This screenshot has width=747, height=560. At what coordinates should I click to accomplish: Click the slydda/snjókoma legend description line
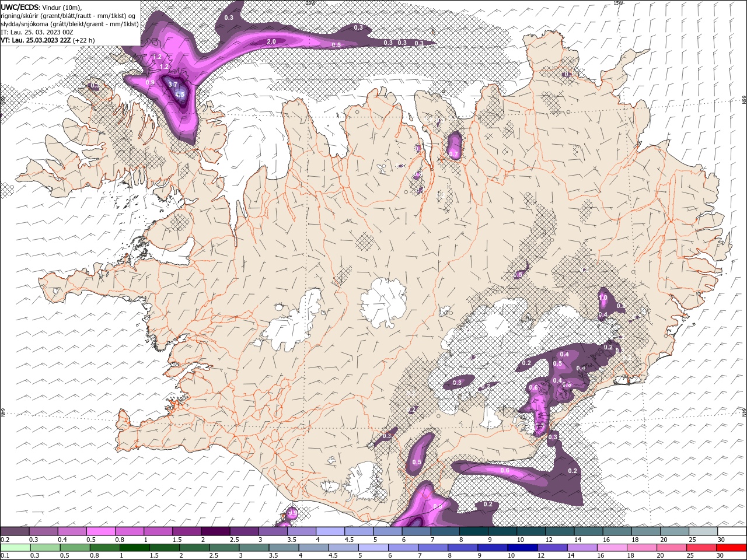[x=70, y=24]
